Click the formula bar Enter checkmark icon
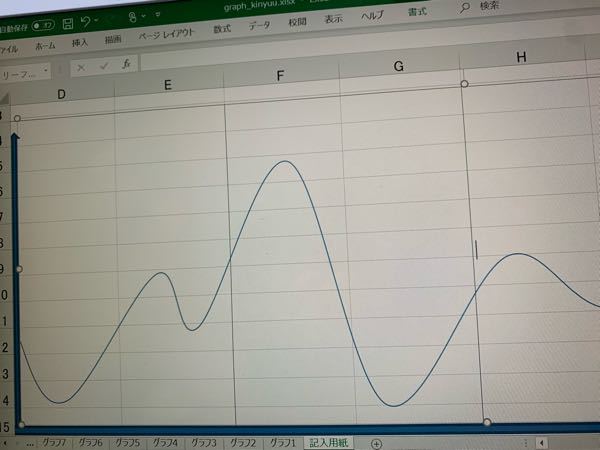The image size is (600, 450). [x=103, y=66]
